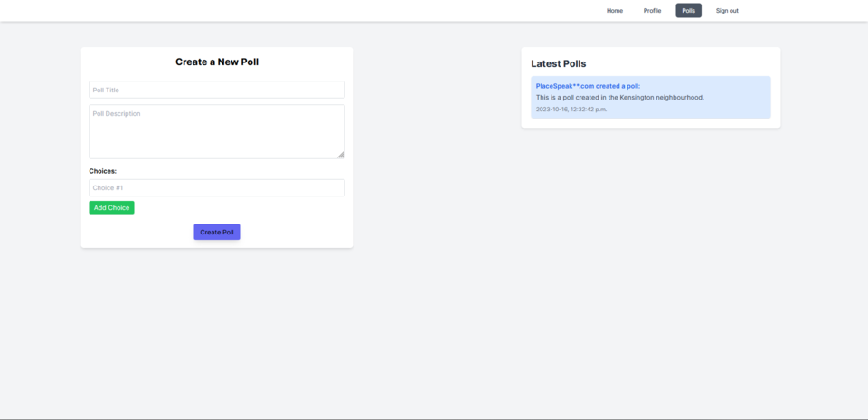Click empty space beside the Add Choice button
This screenshot has height=420, width=868.
tap(235, 208)
